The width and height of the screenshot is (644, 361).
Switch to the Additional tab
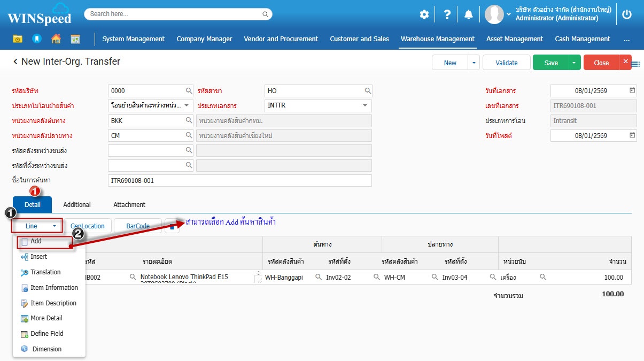pyautogui.click(x=77, y=204)
